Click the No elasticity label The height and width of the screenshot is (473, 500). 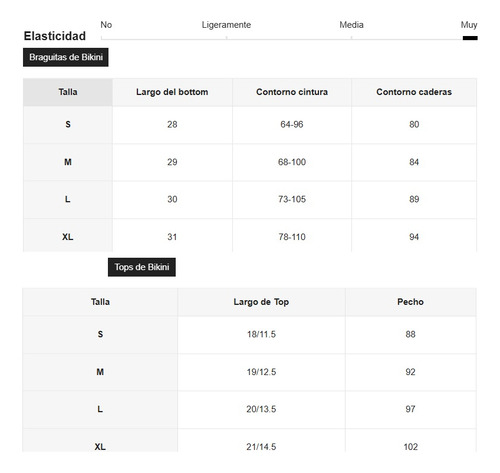[106, 25]
